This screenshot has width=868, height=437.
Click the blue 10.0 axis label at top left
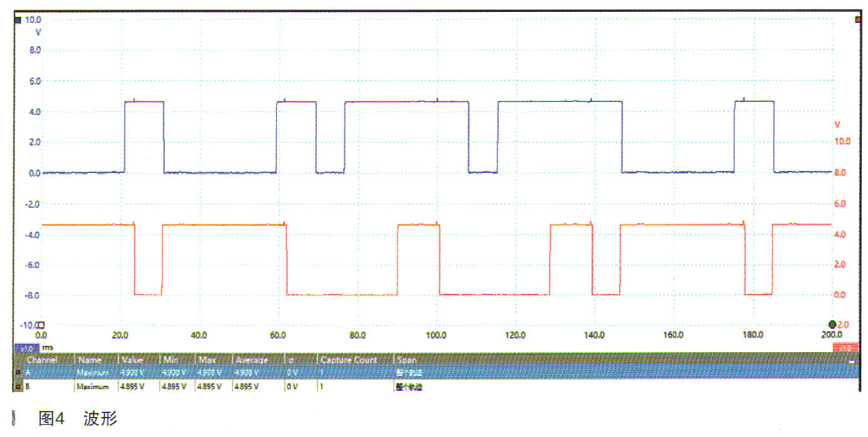pyautogui.click(x=34, y=19)
